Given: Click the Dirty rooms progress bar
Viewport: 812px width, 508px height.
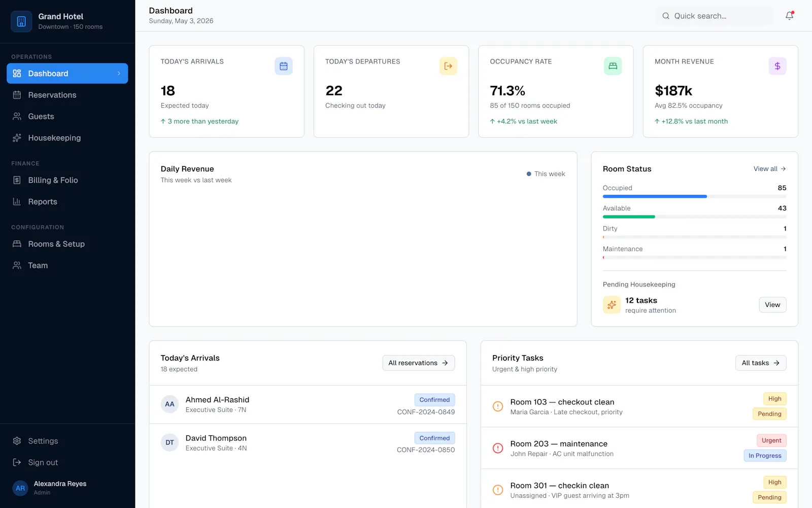Looking at the screenshot, I should pyautogui.click(x=694, y=237).
